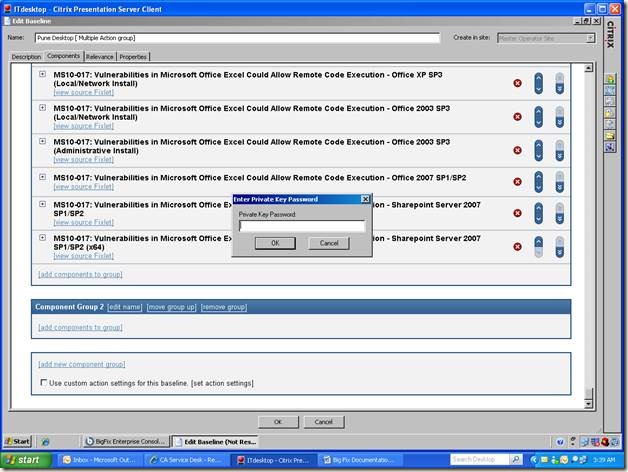This screenshot has height=472, width=628.
Task: Expand non-x64 Sharepoint Server 2007 SP1/SP2 row
Action: 42,204
